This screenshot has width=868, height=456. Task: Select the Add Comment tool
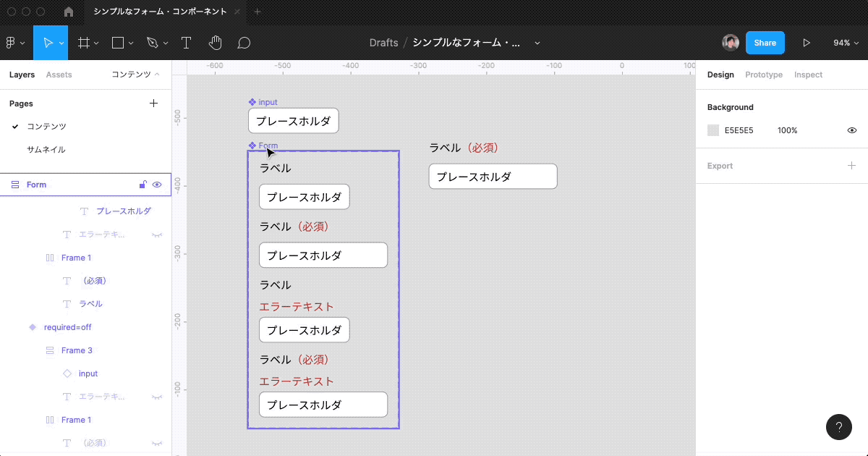[244, 43]
